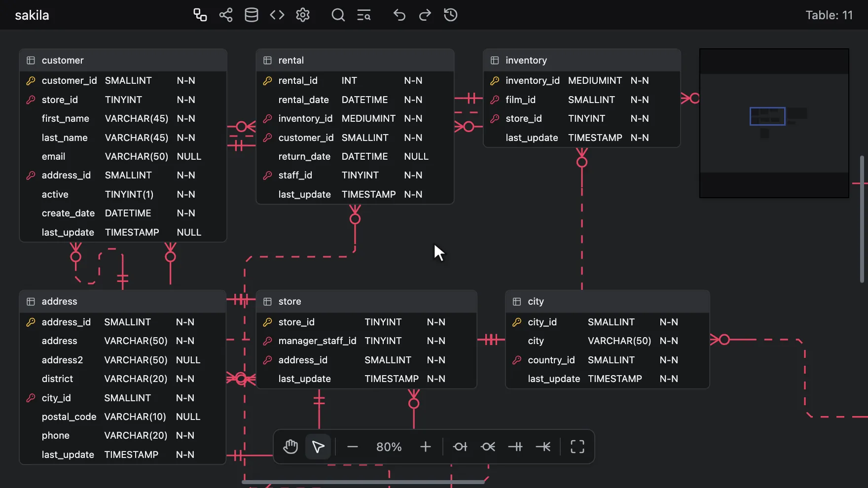
Task: Click the minimap overview panel
Action: click(x=774, y=123)
